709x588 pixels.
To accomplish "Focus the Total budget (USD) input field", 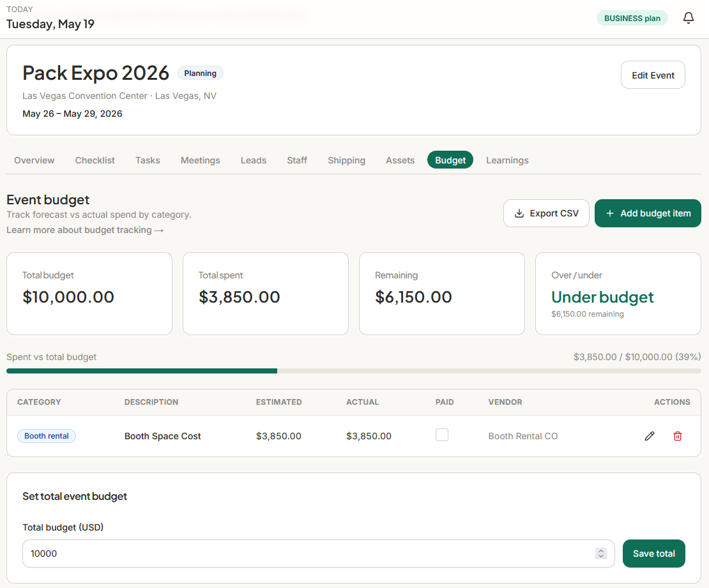I will click(318, 554).
